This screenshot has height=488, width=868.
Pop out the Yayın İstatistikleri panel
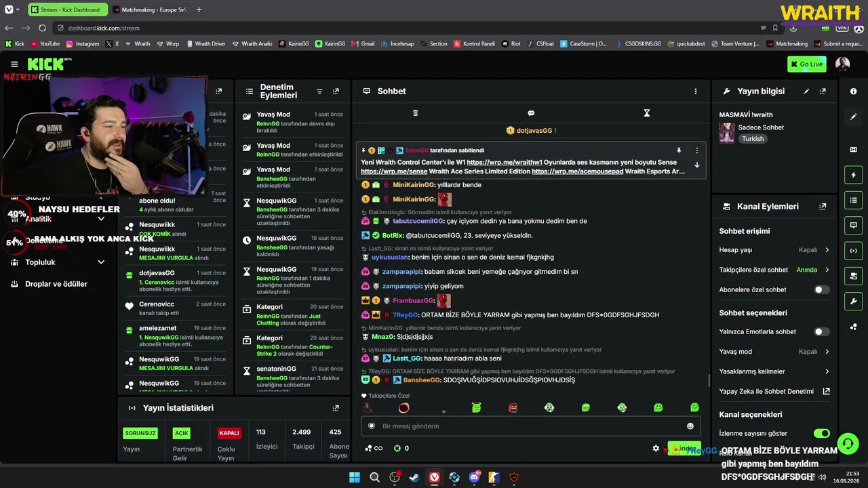pos(336,408)
